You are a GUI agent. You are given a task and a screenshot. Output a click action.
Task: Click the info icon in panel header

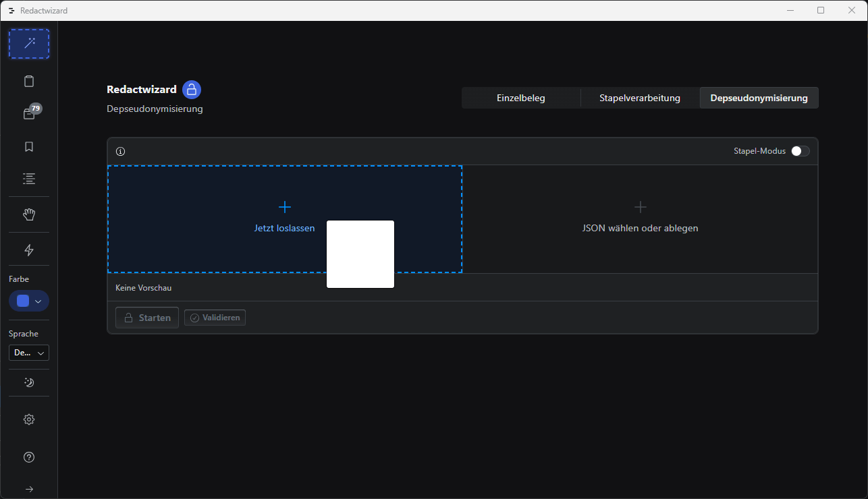pyautogui.click(x=121, y=152)
